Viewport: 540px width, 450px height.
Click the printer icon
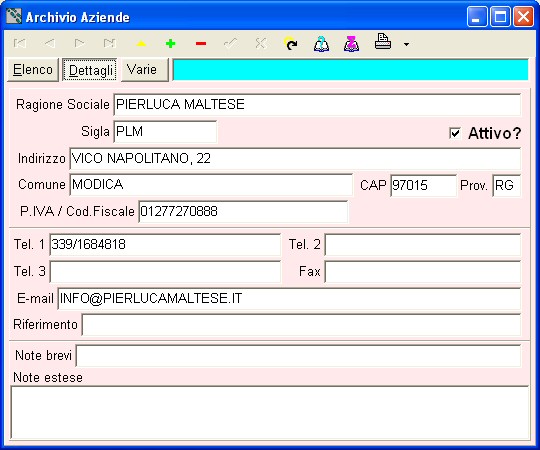click(383, 42)
